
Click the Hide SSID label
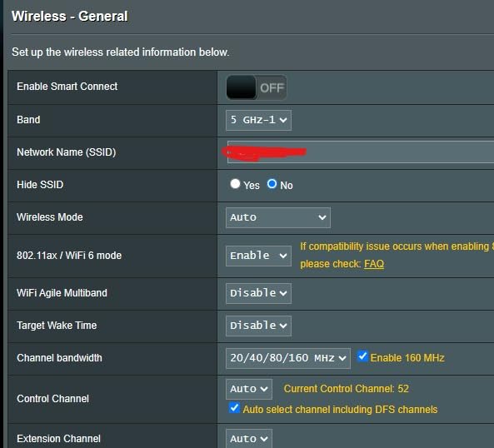click(x=40, y=185)
